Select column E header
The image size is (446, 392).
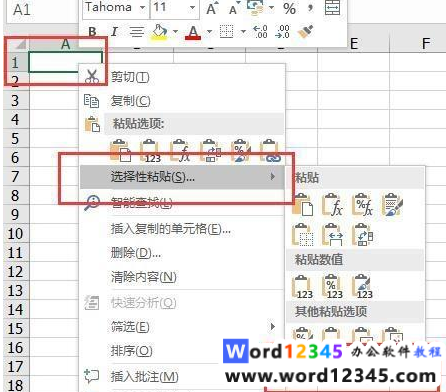click(353, 44)
